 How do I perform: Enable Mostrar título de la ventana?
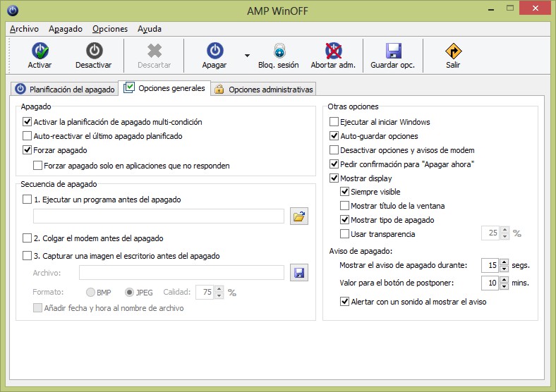click(344, 206)
